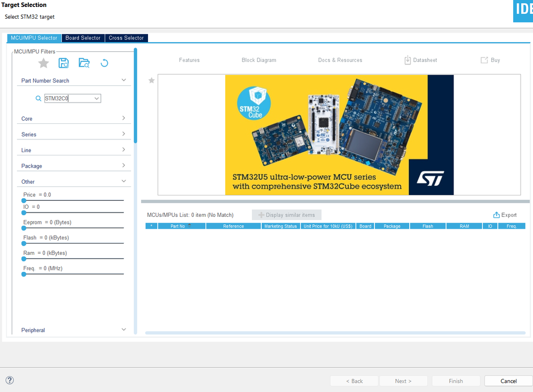This screenshot has width=533, height=392.
Task: Click the Export button label
Action: (509, 215)
